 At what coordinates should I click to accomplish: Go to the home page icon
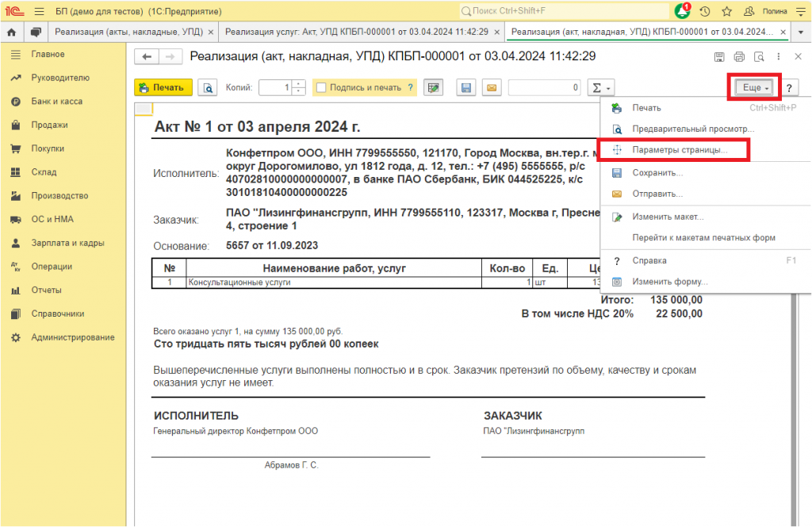11,32
